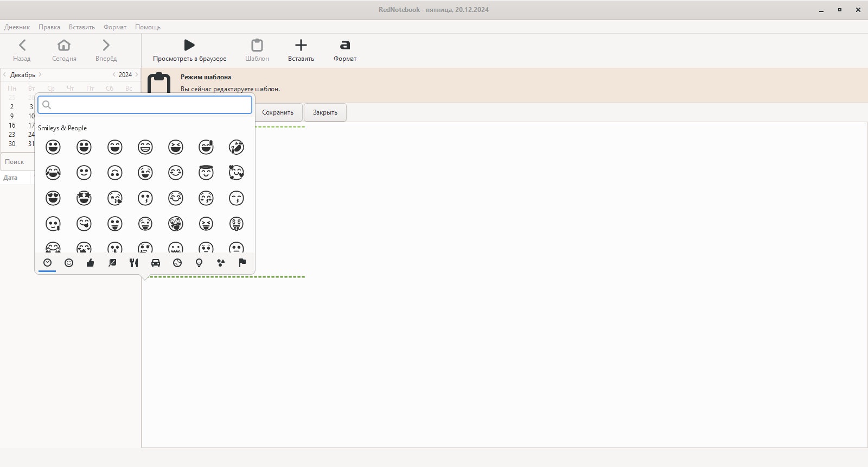Select the winking face with tongue emoji

point(145,224)
